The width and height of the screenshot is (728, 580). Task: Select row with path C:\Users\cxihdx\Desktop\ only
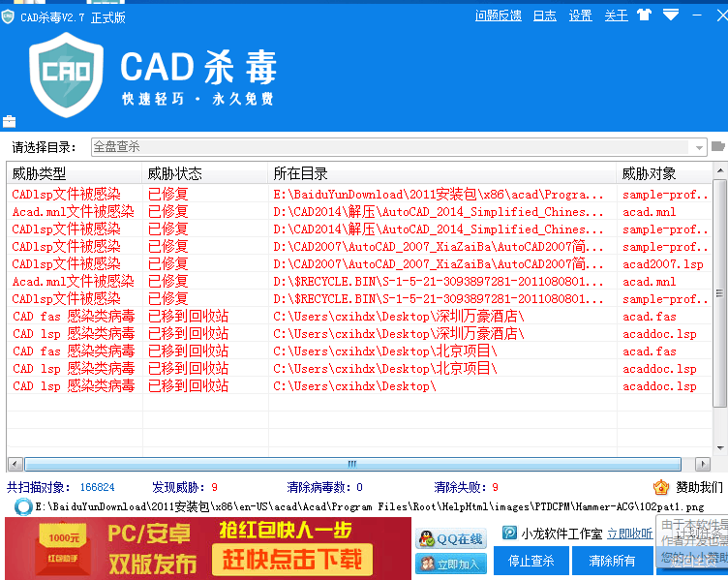click(359, 386)
